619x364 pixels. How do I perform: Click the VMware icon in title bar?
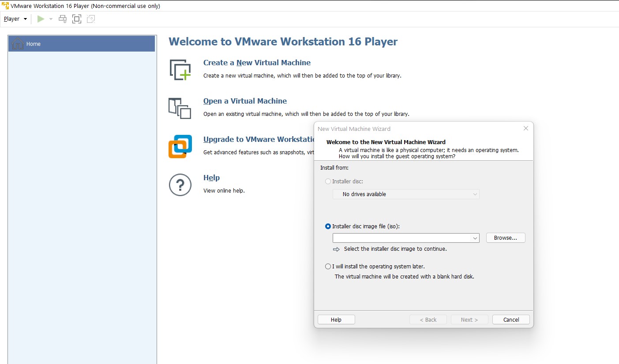pyautogui.click(x=6, y=6)
